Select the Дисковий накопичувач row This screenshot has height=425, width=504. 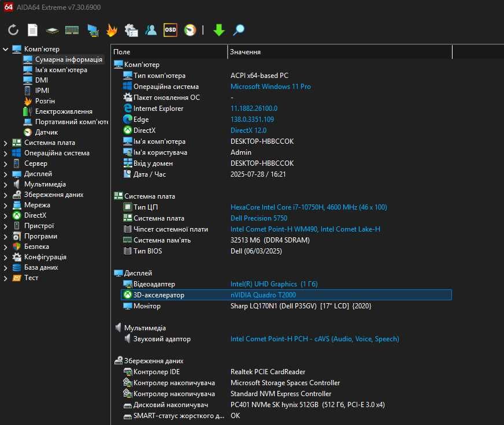(287, 405)
